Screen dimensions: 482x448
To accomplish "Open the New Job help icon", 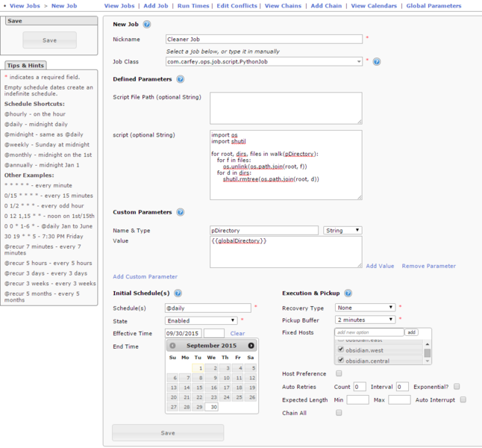I will point(147,25).
